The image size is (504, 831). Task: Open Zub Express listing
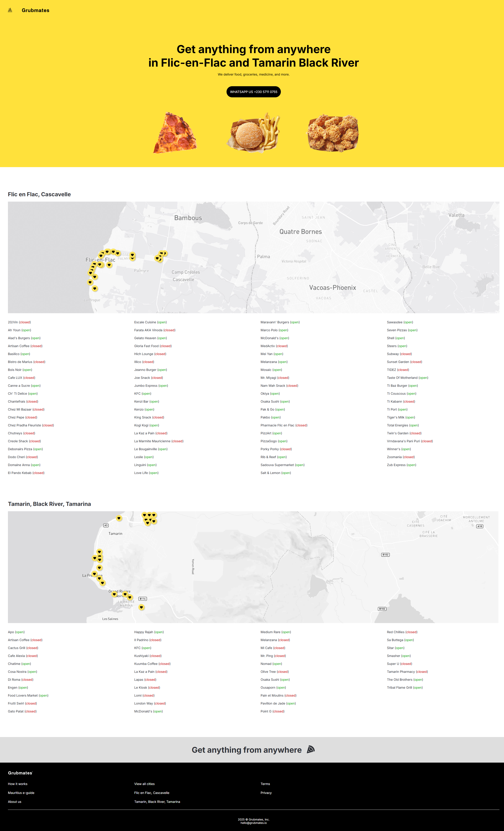(x=402, y=465)
